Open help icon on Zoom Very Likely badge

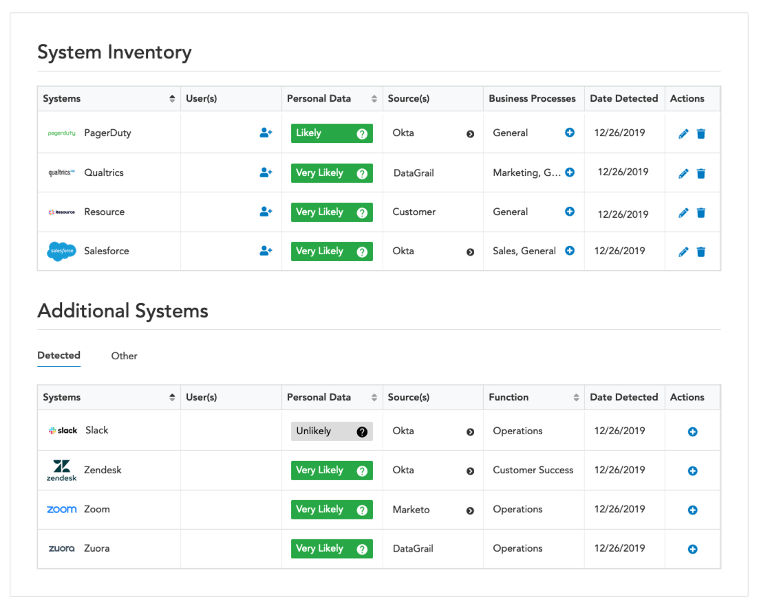click(362, 511)
